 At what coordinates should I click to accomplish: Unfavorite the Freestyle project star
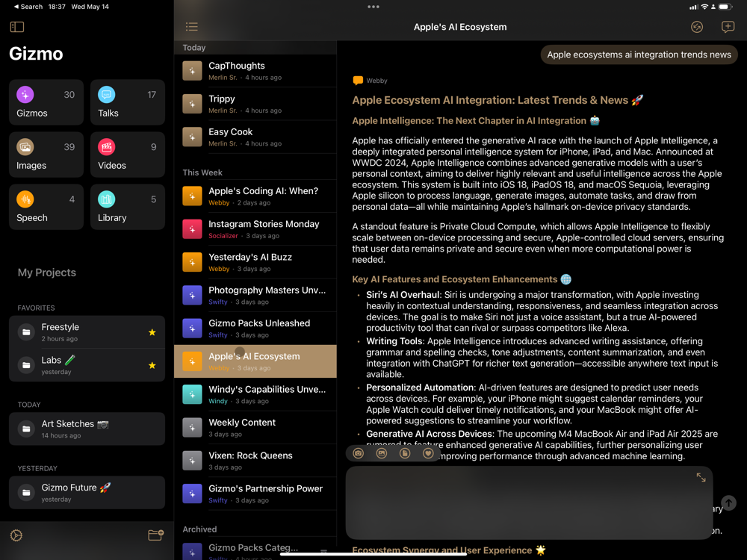[x=152, y=332]
